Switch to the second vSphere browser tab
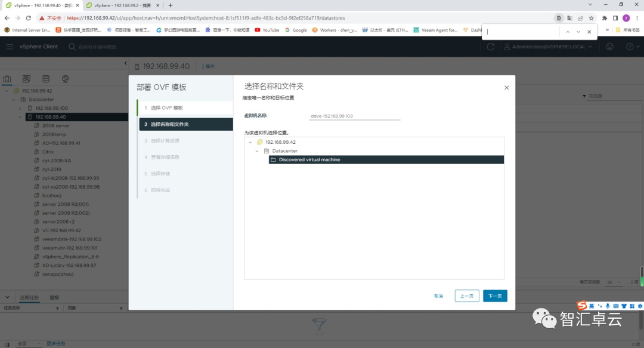 122,5
